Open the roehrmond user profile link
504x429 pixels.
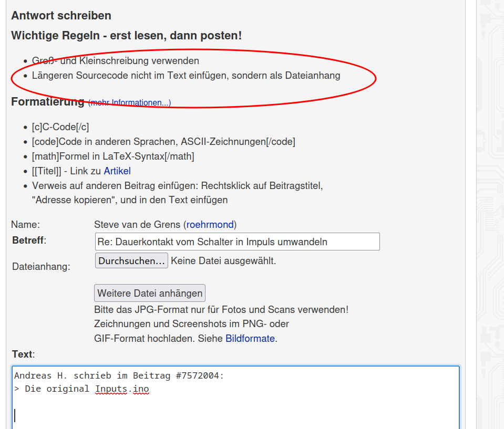click(x=210, y=224)
